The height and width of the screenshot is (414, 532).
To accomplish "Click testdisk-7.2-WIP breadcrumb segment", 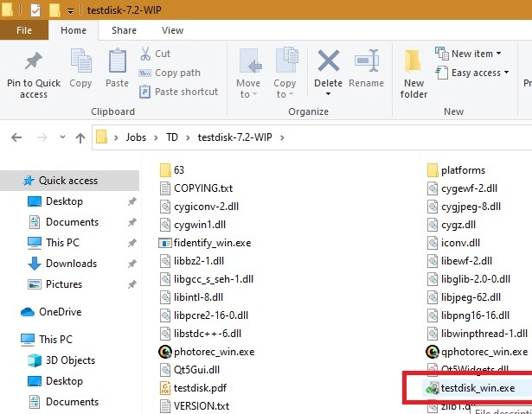I will point(234,137).
